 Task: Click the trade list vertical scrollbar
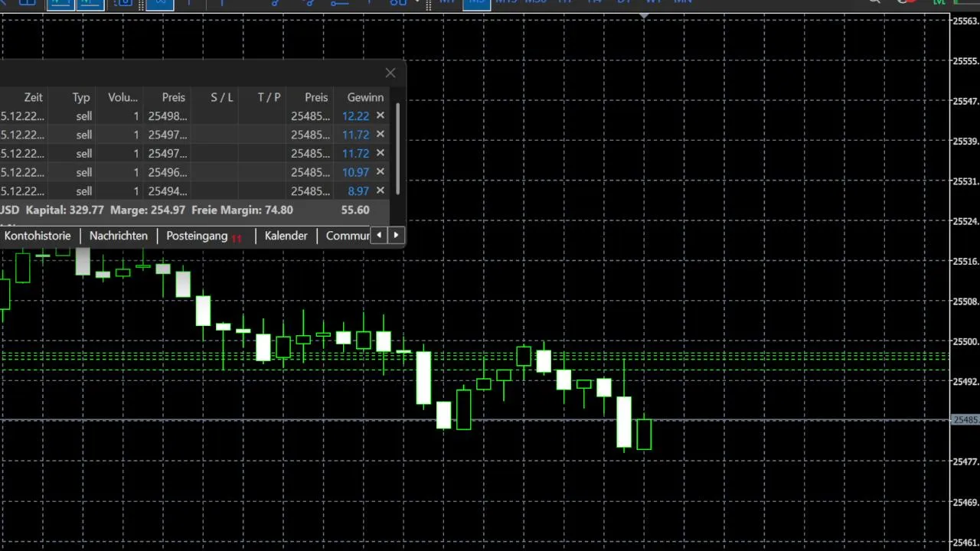click(x=397, y=149)
